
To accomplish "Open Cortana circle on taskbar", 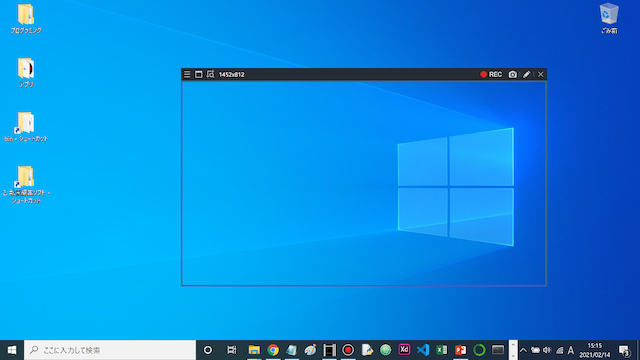I will click(x=208, y=350).
